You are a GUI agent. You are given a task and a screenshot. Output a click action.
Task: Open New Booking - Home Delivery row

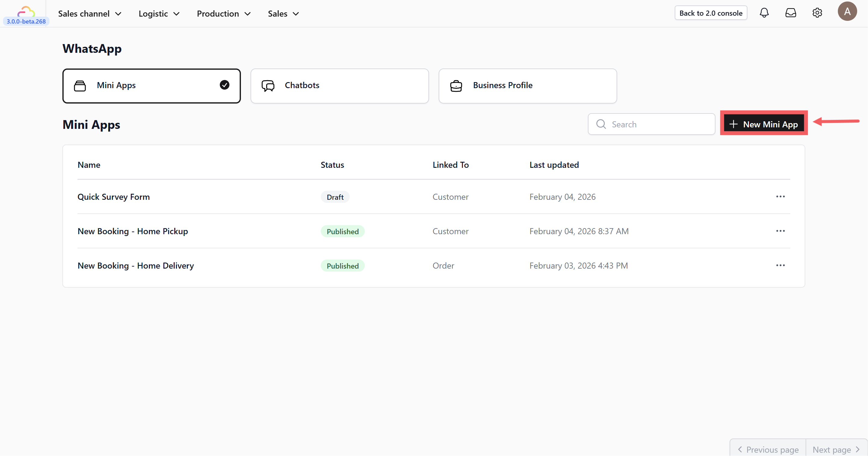[434, 266]
